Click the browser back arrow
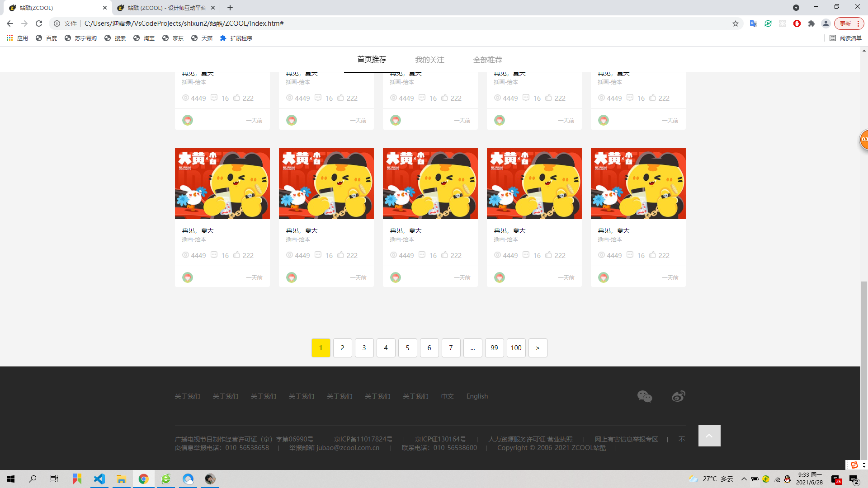868x488 pixels. click(x=10, y=23)
